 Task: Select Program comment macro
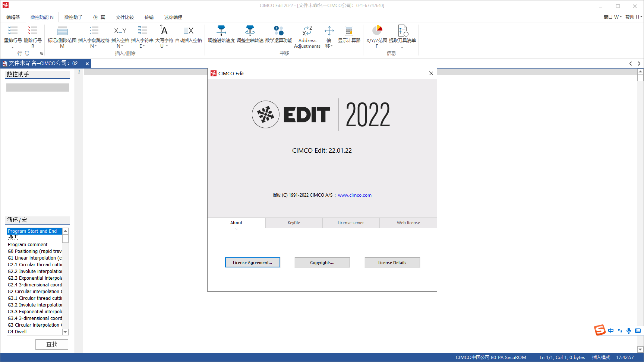point(35,245)
